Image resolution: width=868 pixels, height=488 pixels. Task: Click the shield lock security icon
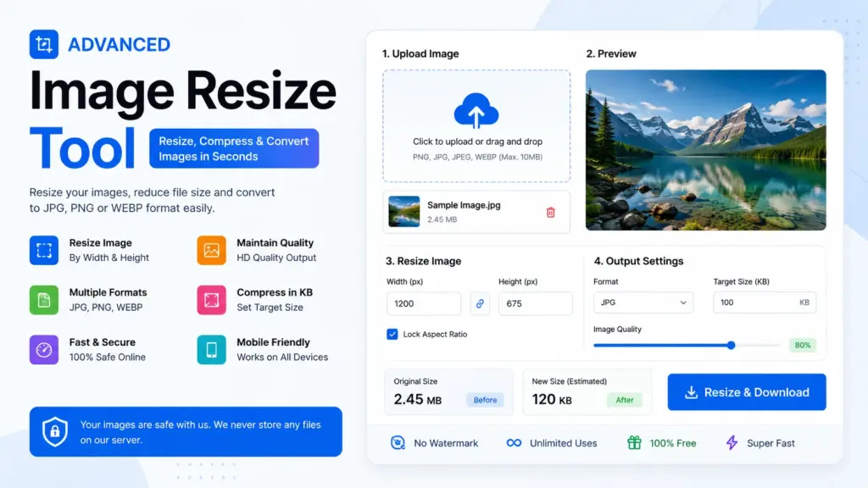coord(55,431)
